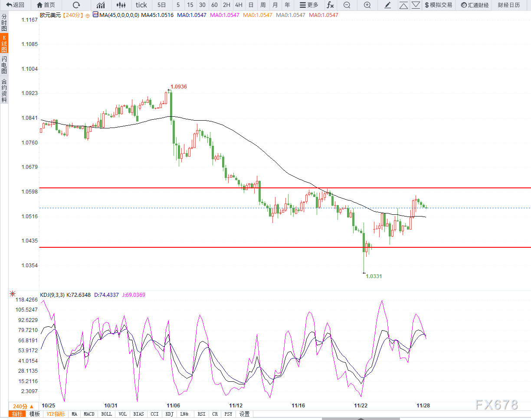The width and height of the screenshot is (531, 420).
Task: Switch to weekly 周 candles
Action: [x=263, y=5]
